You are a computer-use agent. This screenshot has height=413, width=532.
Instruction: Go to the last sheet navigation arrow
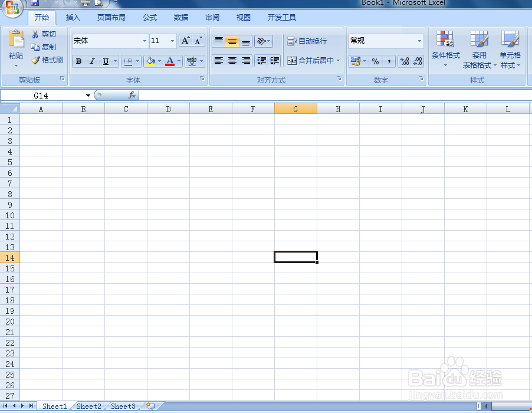[x=31, y=406]
